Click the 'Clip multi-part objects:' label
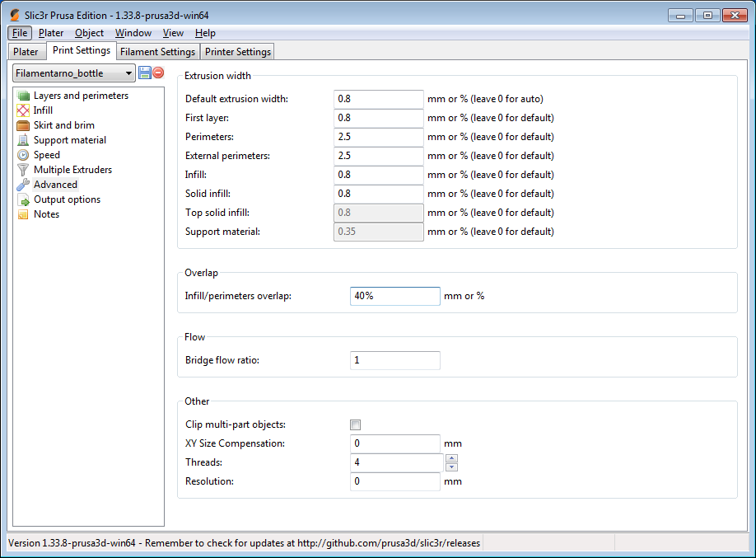Viewport: 756px width, 558px height. tap(236, 424)
